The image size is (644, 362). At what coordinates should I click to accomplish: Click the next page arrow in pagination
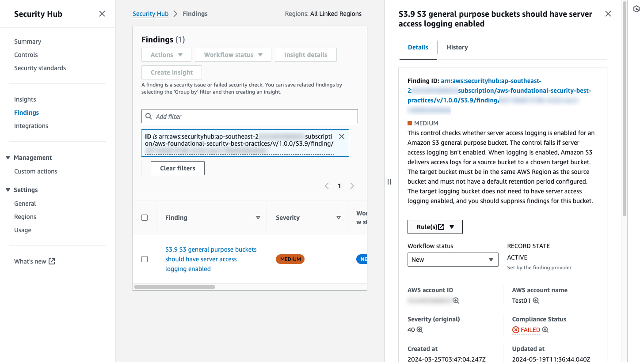[x=352, y=185]
